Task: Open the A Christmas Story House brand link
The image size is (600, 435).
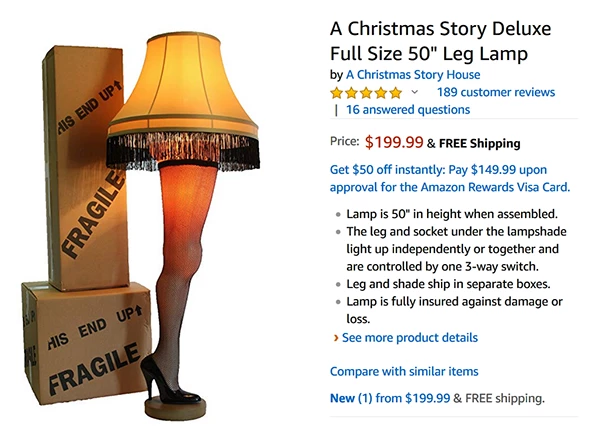Action: [x=413, y=75]
